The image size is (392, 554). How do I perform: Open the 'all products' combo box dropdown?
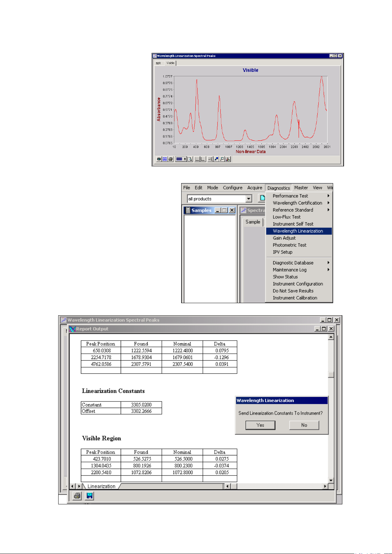249,199
